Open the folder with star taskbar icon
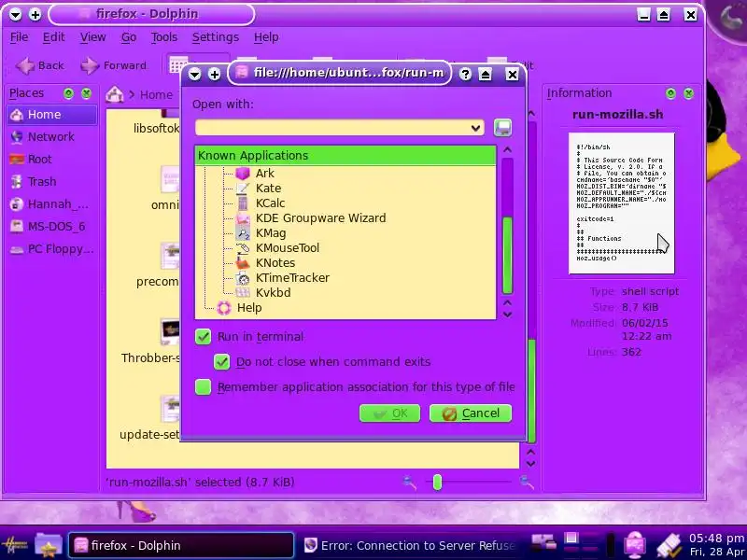747x560 pixels. tap(49, 545)
